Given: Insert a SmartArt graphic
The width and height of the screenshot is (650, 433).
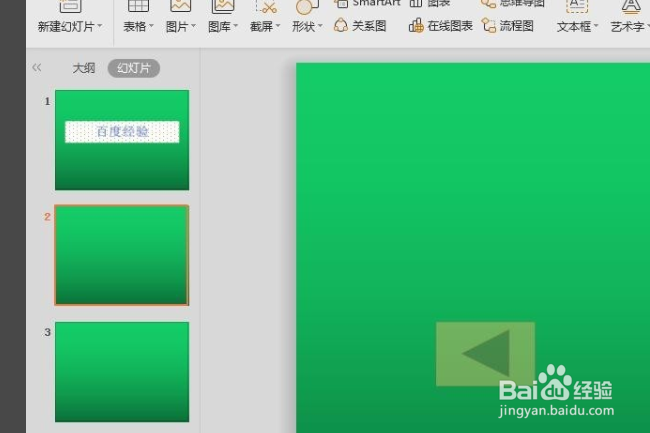Looking at the screenshot, I should click(367, 3).
